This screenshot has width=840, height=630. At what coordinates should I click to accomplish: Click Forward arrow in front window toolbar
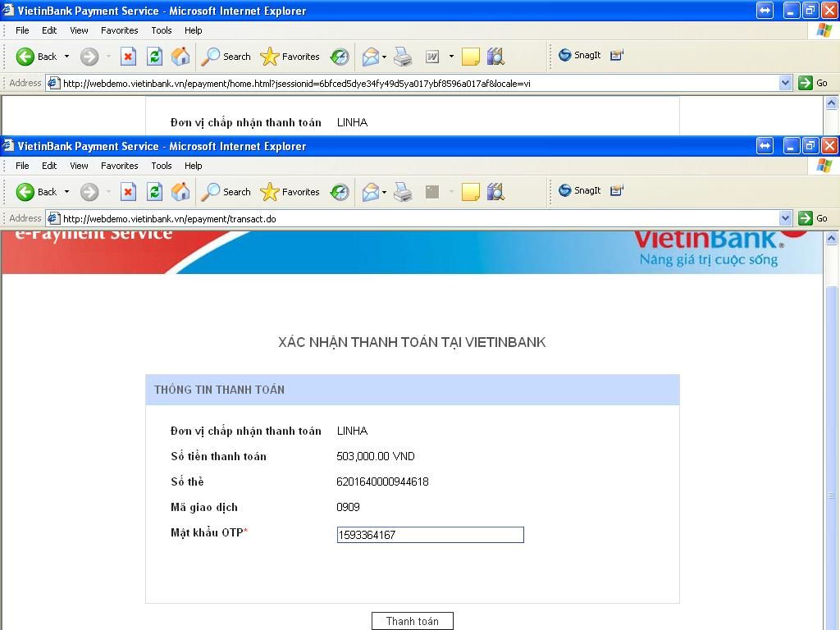pos(89,192)
